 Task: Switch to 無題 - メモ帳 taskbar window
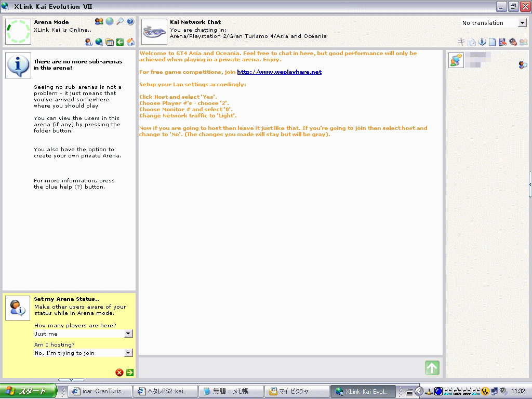point(231,391)
